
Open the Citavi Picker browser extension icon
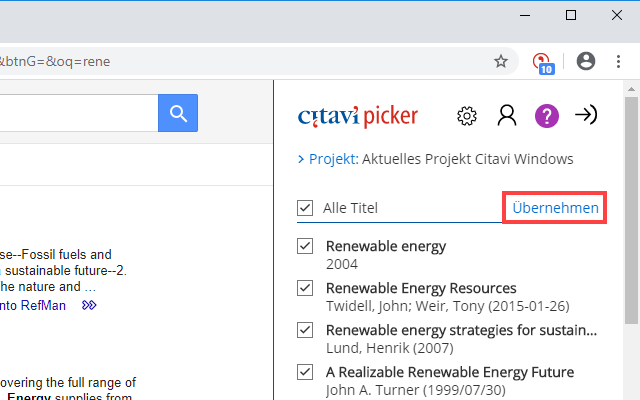(543, 62)
